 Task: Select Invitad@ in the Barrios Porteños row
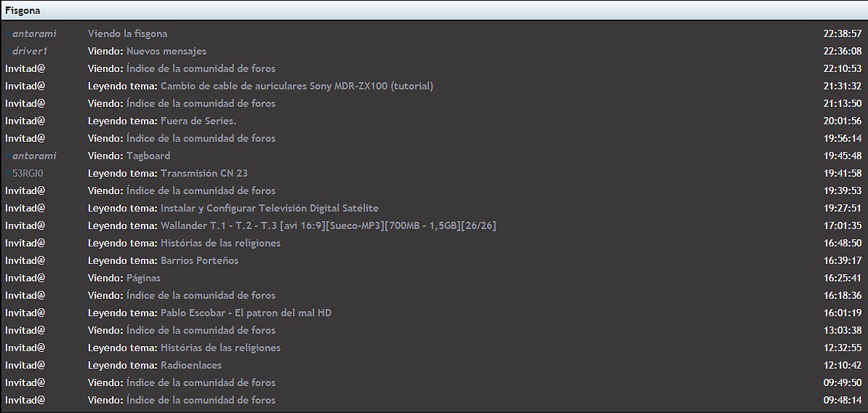[25, 260]
